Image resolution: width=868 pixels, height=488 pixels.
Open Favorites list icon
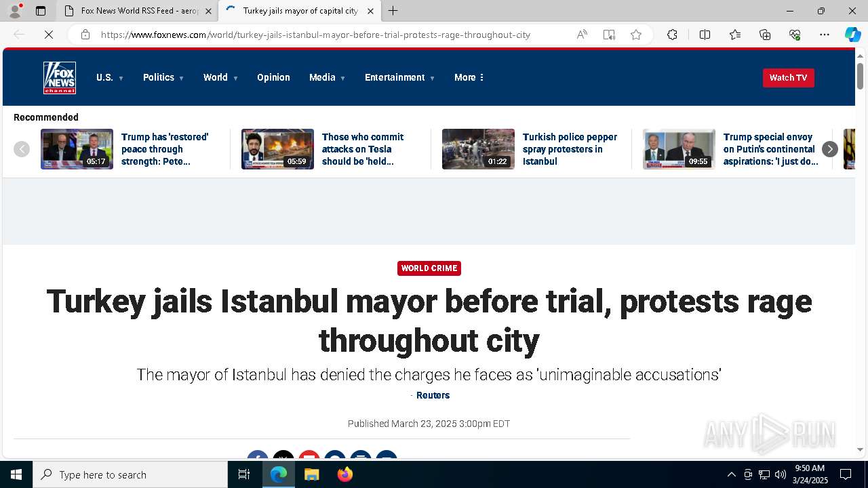[735, 35]
